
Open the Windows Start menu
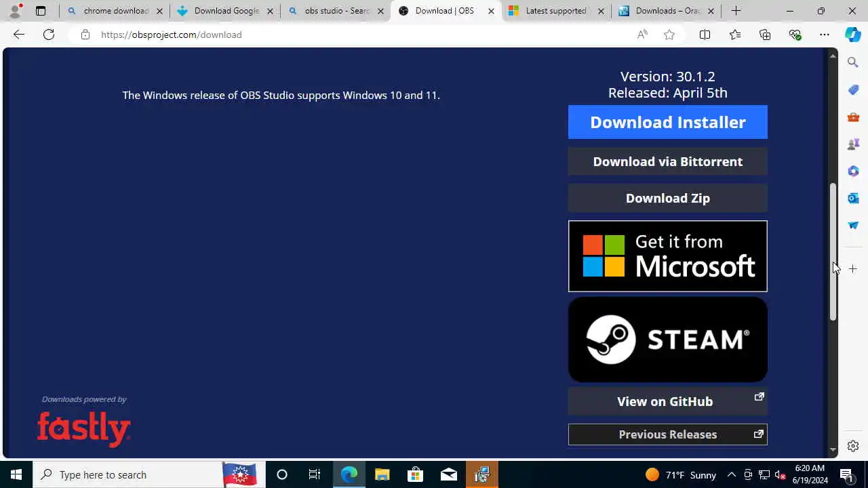[x=16, y=474]
